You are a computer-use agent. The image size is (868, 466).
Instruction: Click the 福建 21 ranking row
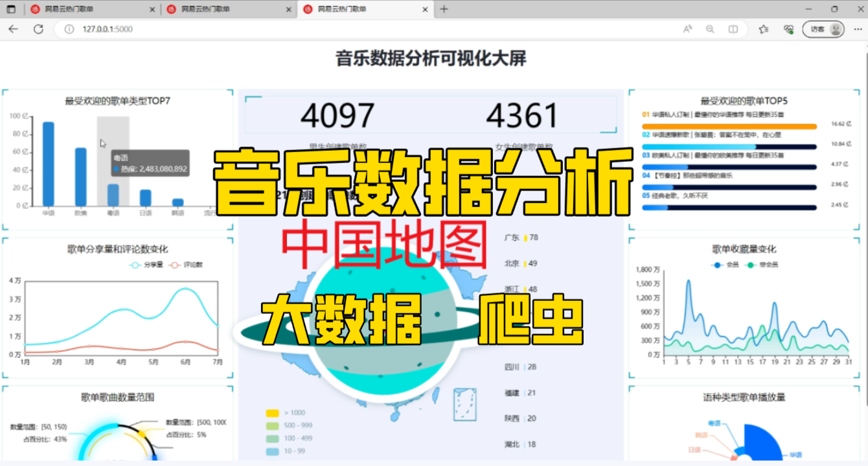click(x=521, y=393)
